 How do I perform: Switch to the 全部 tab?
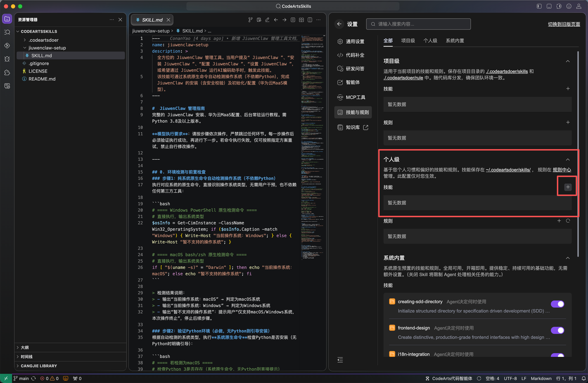388,41
